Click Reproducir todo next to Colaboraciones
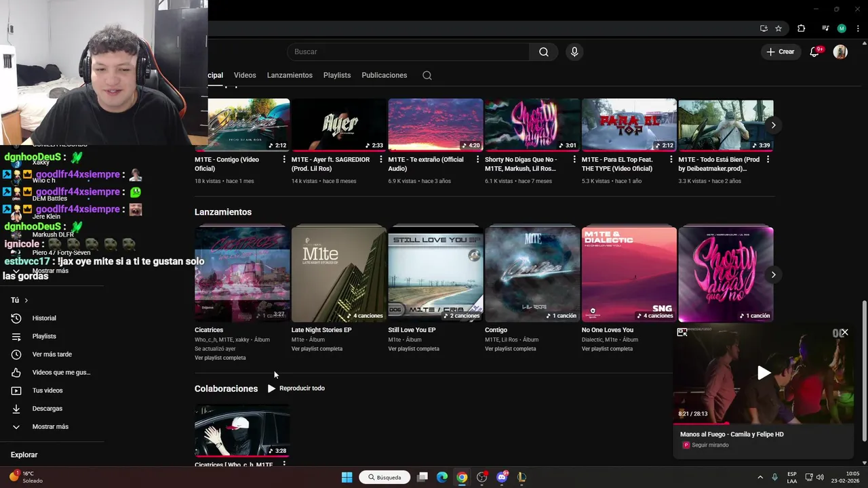 [296, 388]
